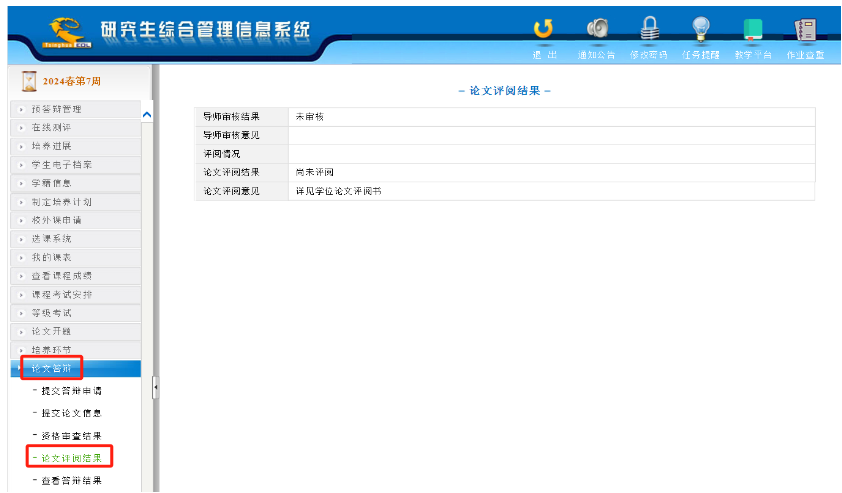The width and height of the screenshot is (842, 493).
Task: Open the 等级考试 menu item
Action: pyautogui.click(x=76, y=313)
